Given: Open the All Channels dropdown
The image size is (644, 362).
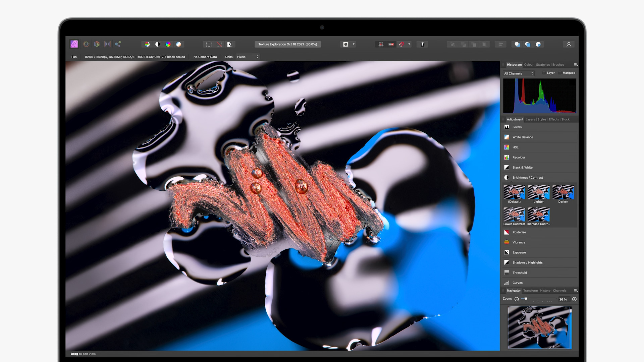Looking at the screenshot, I should (518, 73).
